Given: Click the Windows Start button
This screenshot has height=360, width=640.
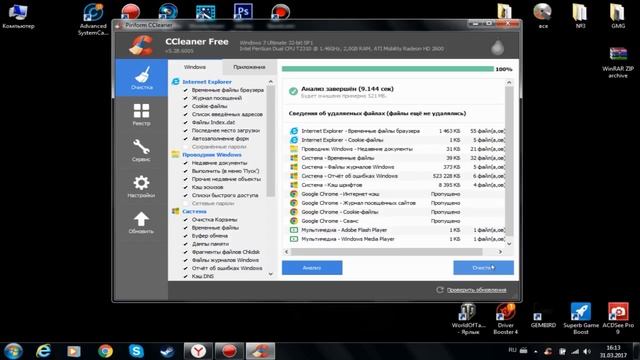Looking at the screenshot, I should pos(12,351).
